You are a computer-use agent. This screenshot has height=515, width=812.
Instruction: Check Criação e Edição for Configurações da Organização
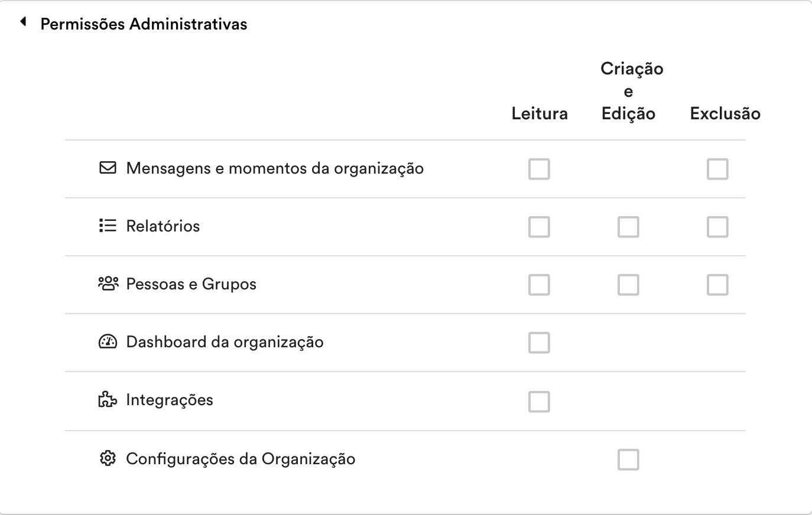628,459
